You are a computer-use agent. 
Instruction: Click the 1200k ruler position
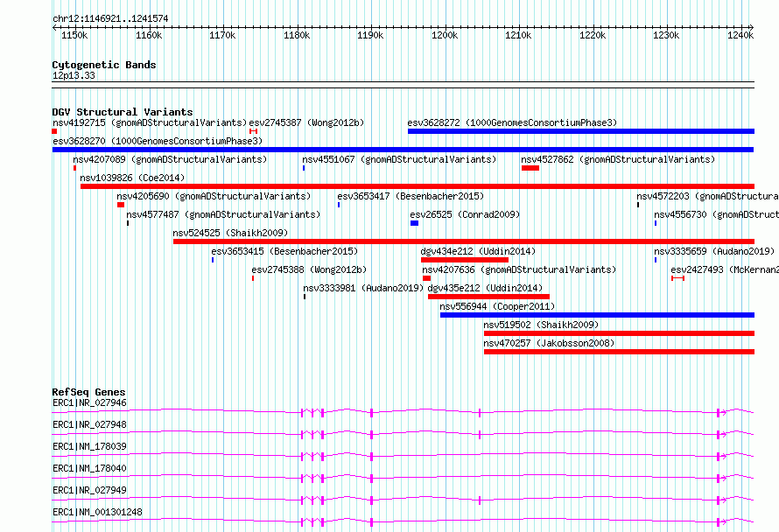point(445,35)
